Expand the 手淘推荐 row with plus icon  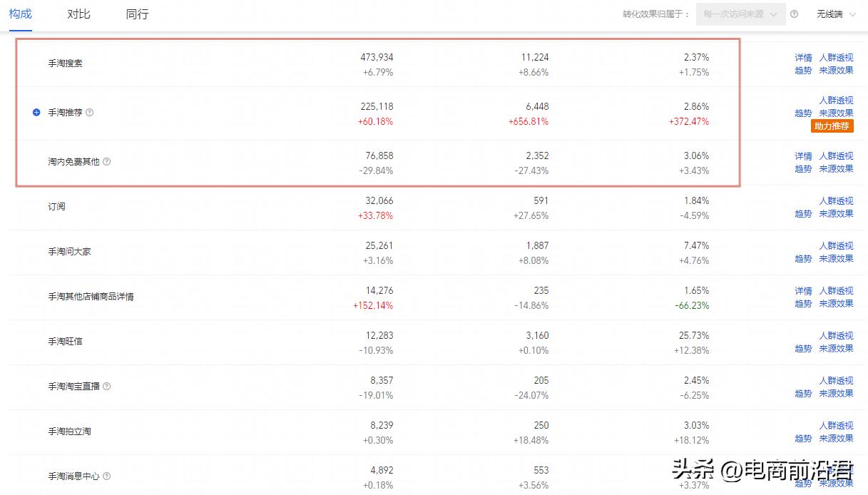point(36,113)
